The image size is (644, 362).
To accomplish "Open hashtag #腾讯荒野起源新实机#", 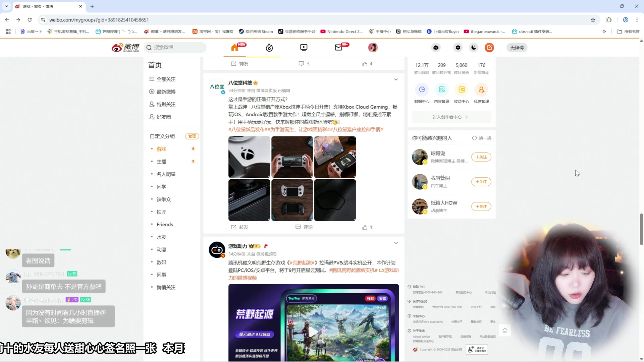I will (353, 270).
